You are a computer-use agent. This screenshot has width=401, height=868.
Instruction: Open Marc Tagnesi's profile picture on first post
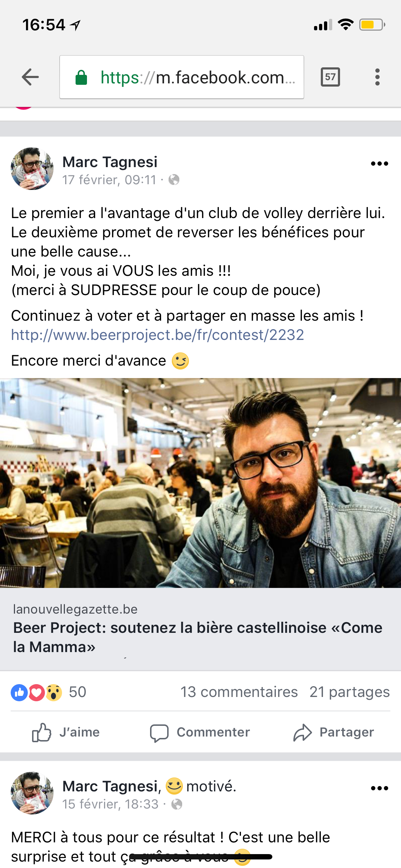tap(32, 169)
